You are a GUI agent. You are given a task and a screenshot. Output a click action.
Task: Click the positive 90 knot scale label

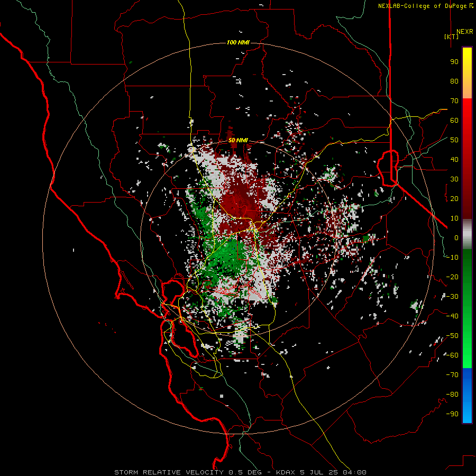click(x=454, y=62)
